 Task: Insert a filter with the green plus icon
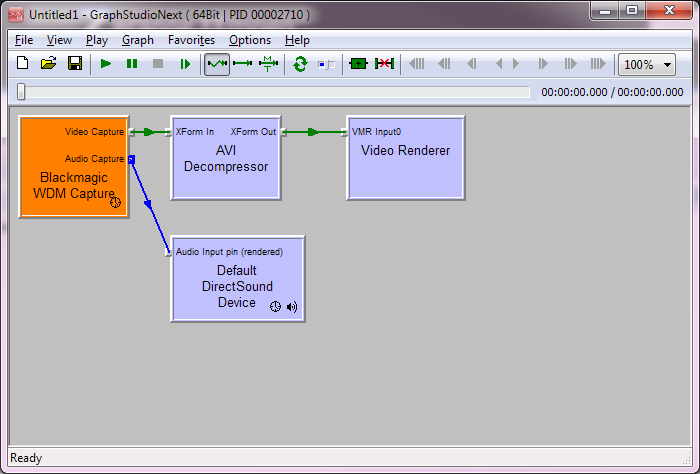[x=358, y=64]
